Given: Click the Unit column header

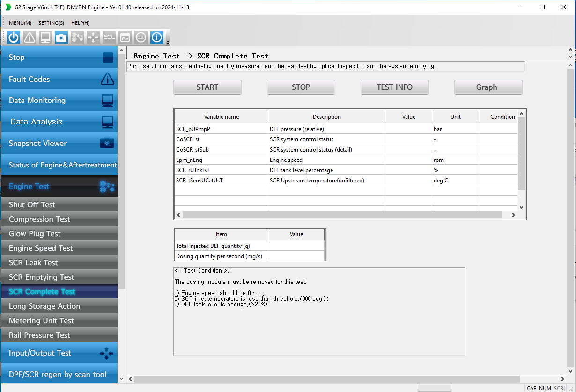Looking at the screenshot, I should (456, 117).
